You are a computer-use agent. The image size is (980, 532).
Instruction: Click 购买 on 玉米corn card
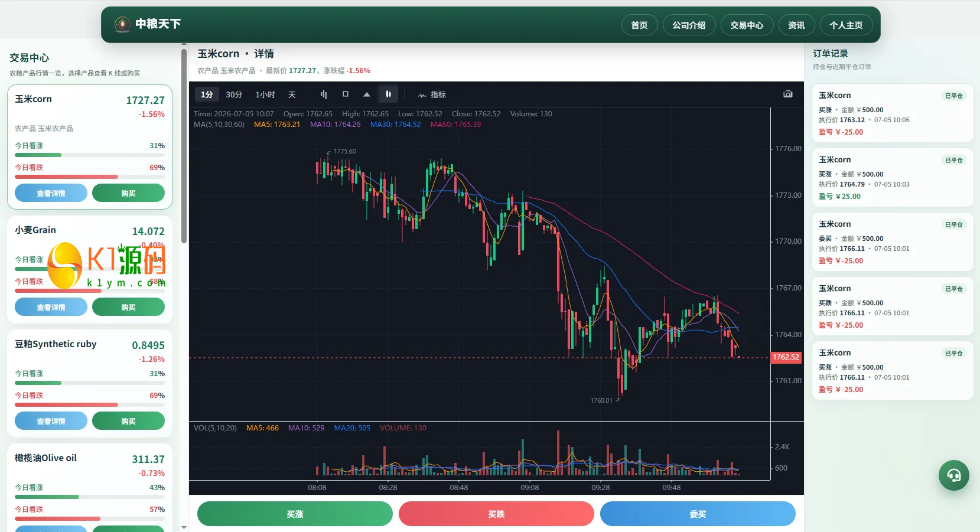pos(128,193)
